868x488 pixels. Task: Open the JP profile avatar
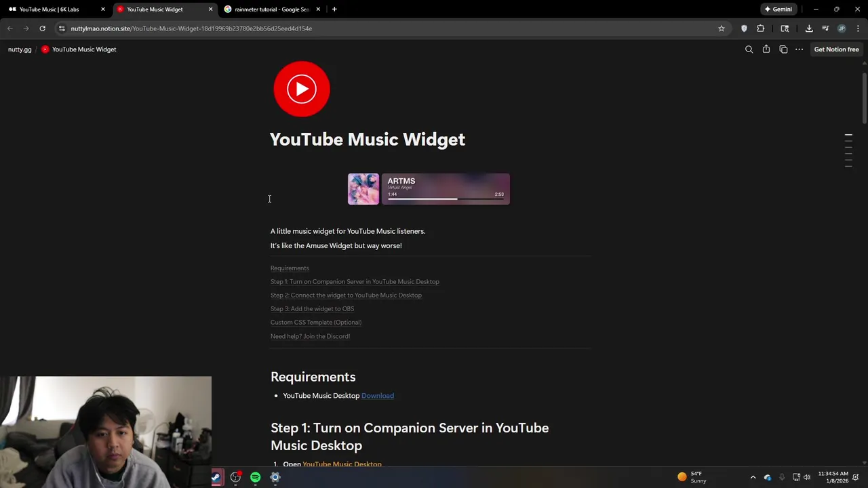[842, 28]
